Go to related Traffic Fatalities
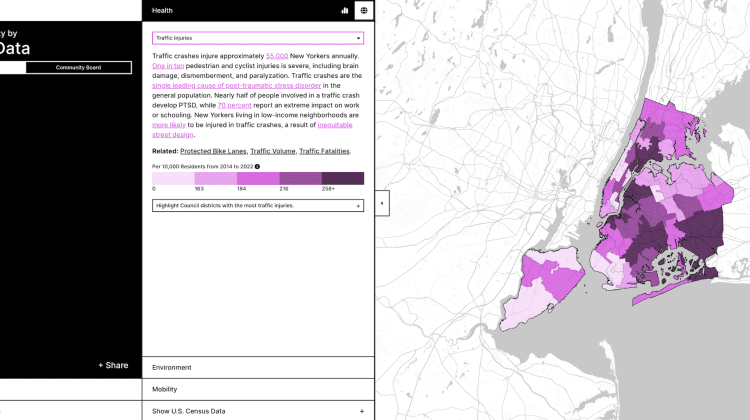 324,151
